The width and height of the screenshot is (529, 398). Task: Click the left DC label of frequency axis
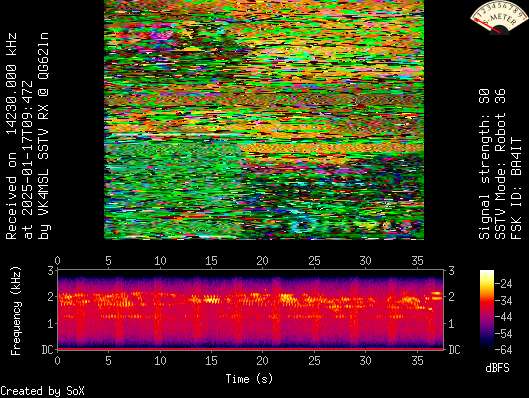click(48, 349)
